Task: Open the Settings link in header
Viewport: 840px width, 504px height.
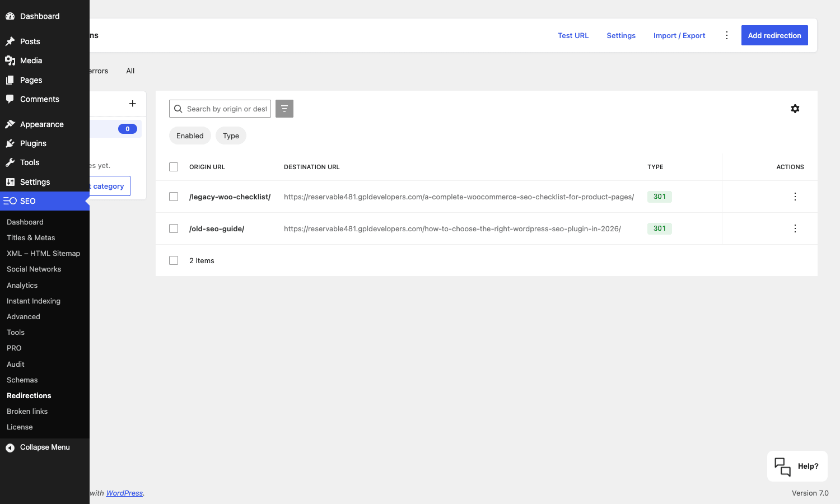Action: (x=621, y=35)
